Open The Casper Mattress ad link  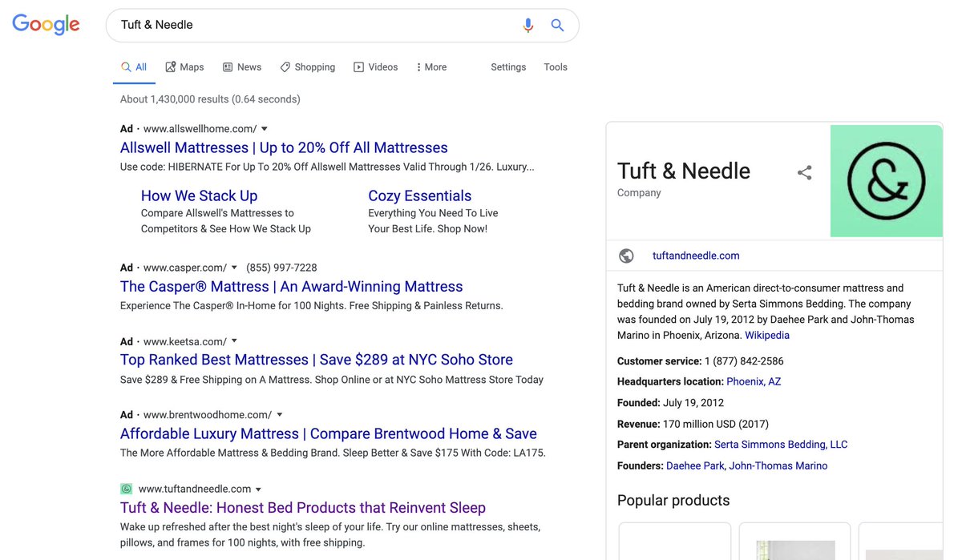coord(292,287)
